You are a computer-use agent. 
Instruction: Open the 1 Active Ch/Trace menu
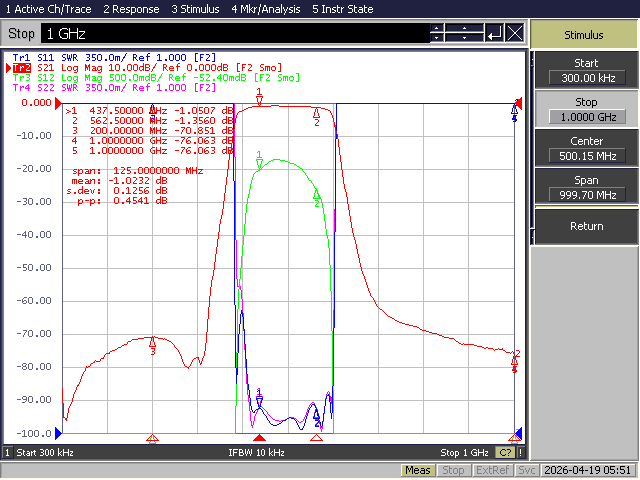[48, 9]
